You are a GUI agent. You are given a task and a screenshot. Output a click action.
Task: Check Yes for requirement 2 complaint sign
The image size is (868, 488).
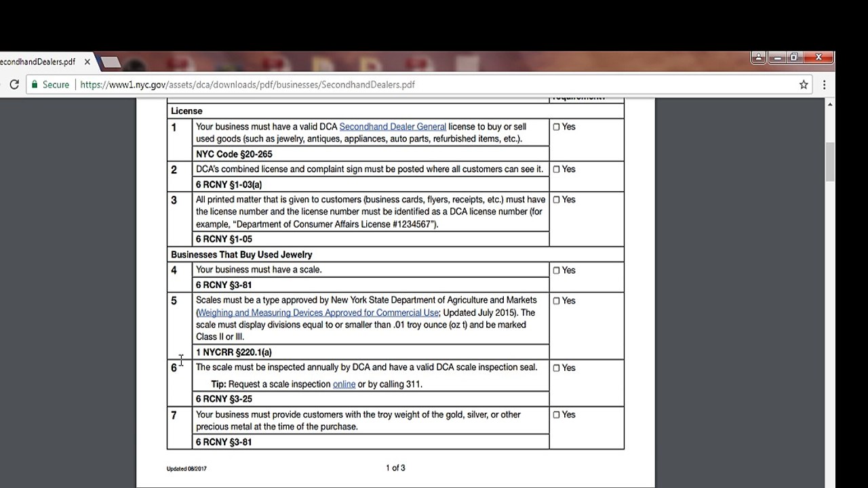[x=556, y=169]
